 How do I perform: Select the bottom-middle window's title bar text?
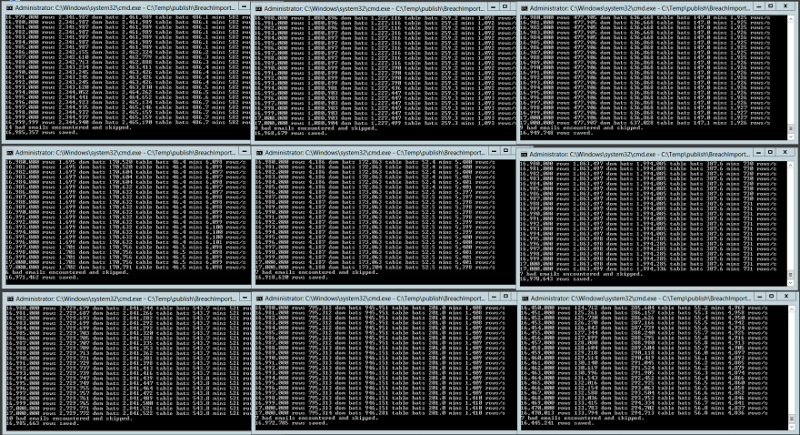point(374,298)
